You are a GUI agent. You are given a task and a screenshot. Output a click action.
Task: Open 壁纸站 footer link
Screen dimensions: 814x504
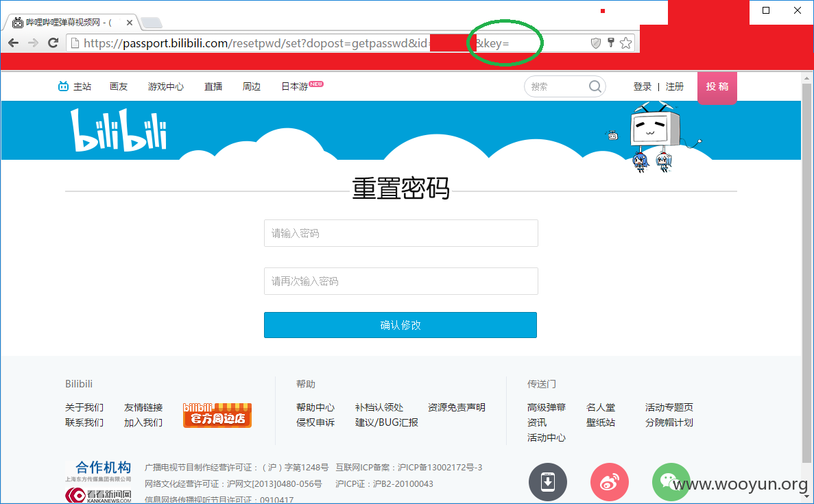tap(601, 422)
